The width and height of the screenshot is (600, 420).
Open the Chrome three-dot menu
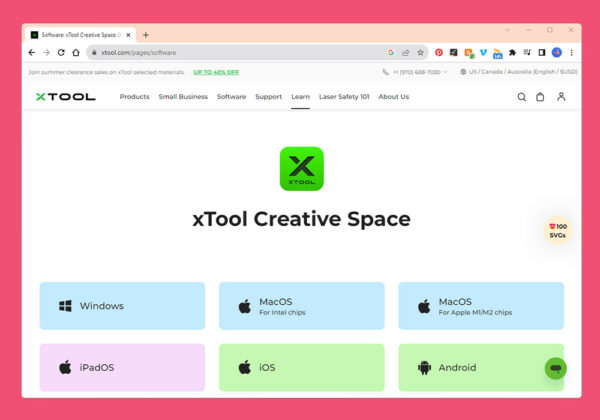[571, 52]
